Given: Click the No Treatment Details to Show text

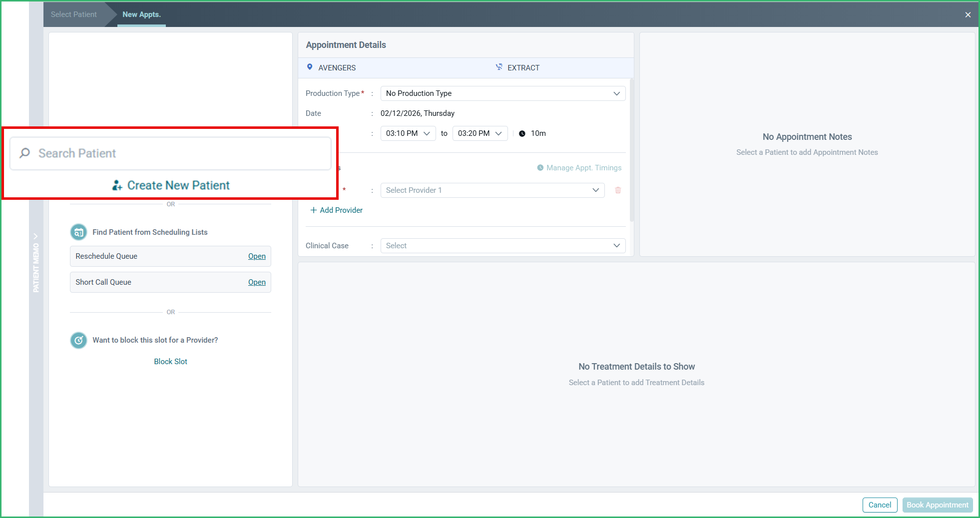Looking at the screenshot, I should point(637,367).
